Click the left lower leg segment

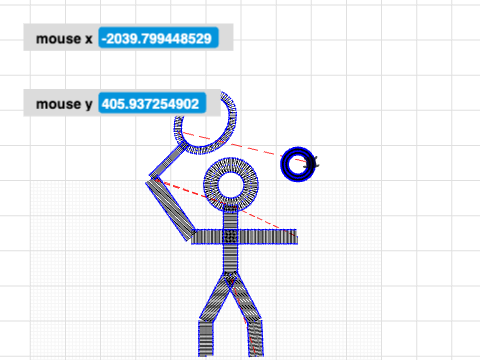click(x=206, y=338)
